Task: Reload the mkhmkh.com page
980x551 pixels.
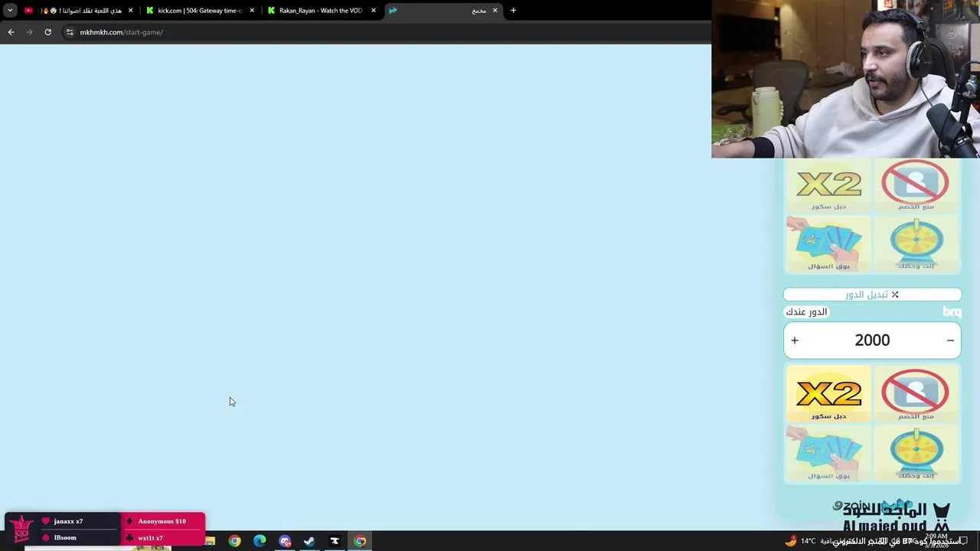Action: [x=47, y=32]
